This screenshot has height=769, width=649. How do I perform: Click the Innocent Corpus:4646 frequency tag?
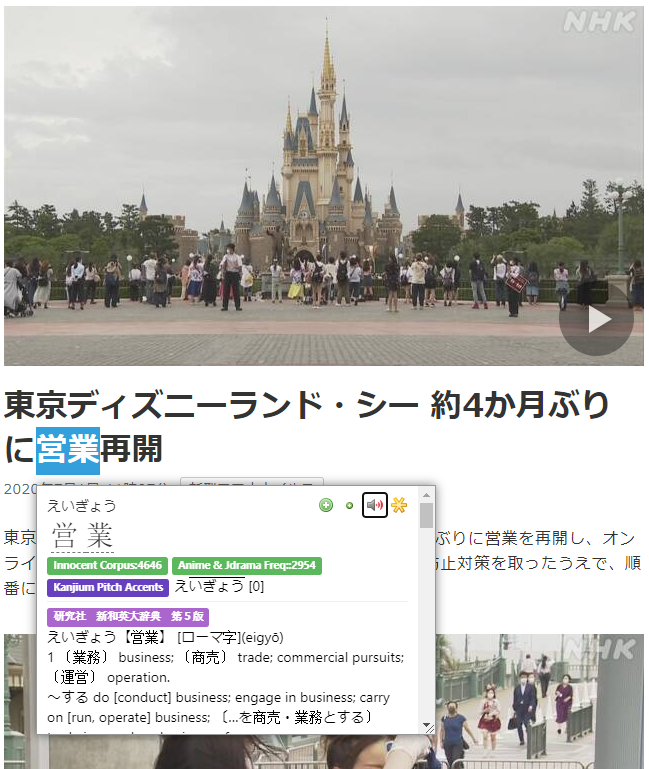[107, 565]
